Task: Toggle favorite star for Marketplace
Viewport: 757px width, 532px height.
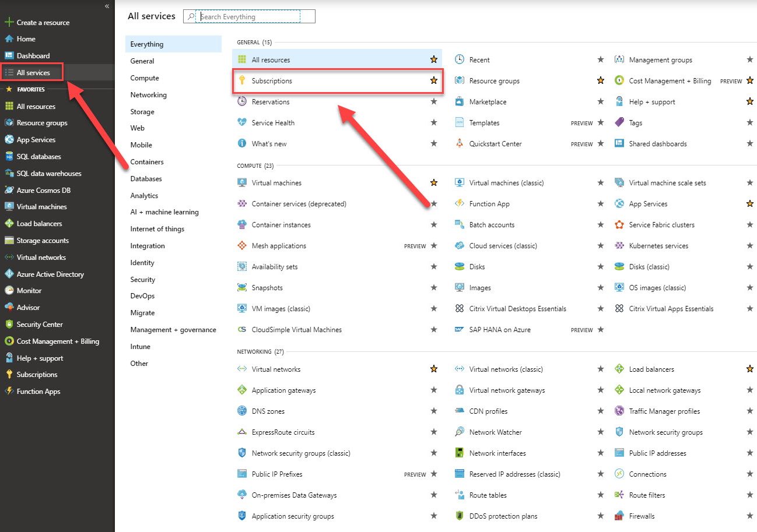Action: coord(600,101)
